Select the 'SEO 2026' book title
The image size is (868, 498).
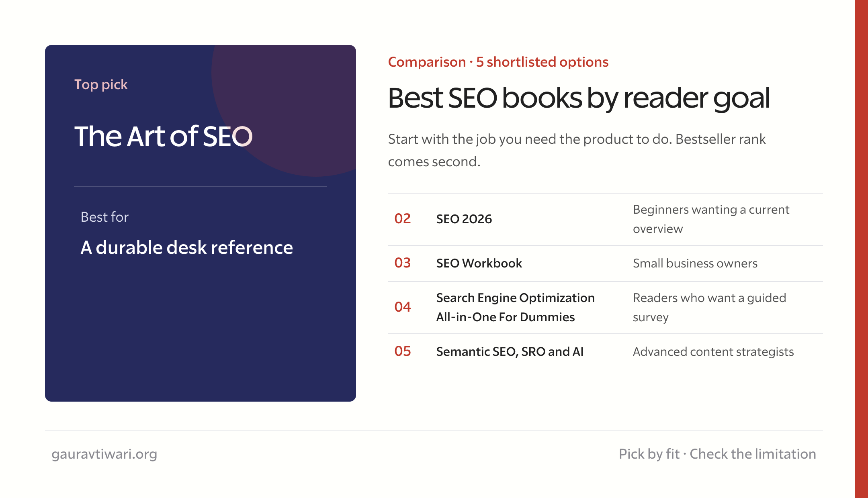tap(464, 219)
